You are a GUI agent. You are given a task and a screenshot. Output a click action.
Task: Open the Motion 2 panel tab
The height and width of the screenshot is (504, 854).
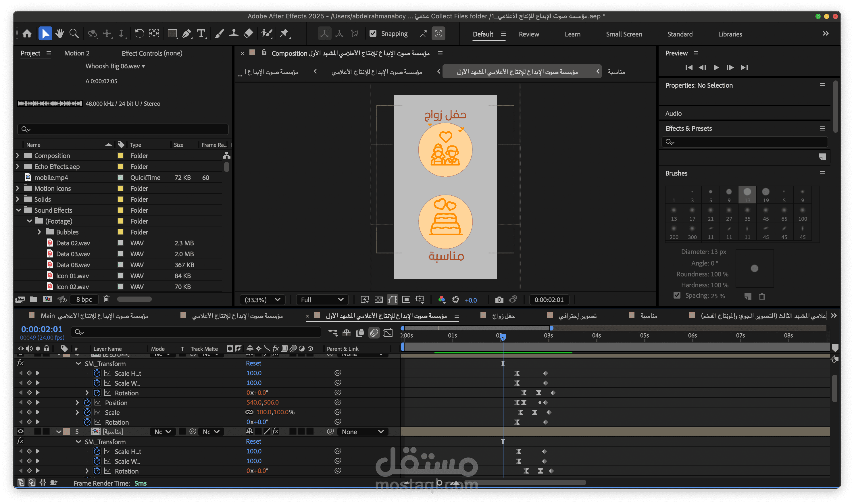coord(77,53)
